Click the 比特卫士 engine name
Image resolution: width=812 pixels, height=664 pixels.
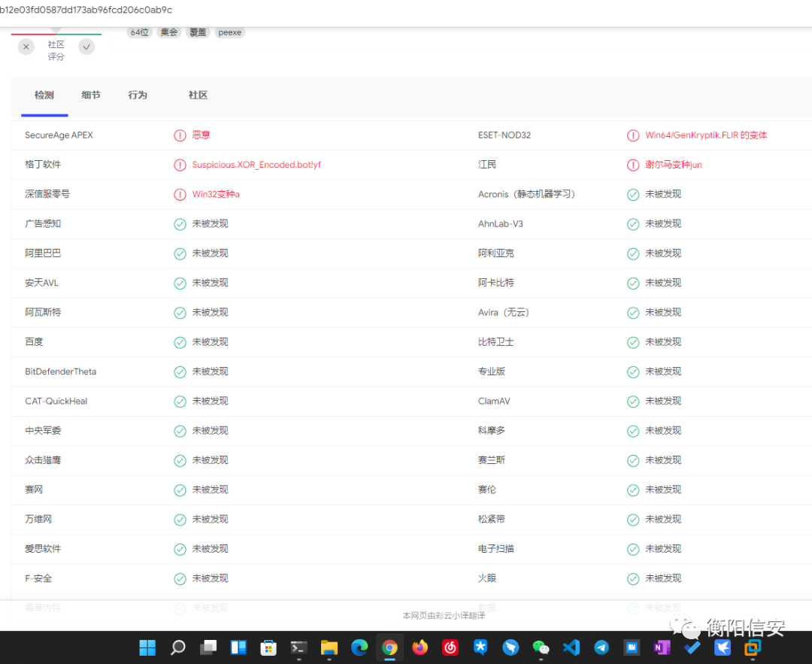(x=495, y=342)
